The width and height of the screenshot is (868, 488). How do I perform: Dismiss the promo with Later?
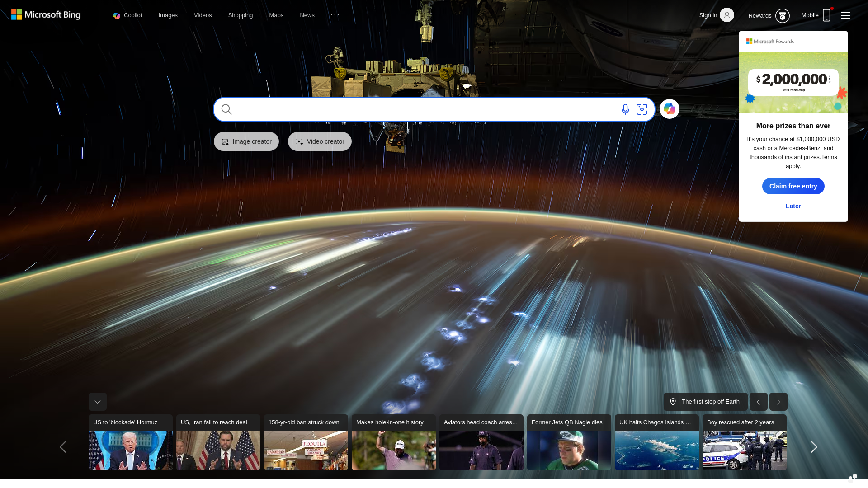point(793,206)
